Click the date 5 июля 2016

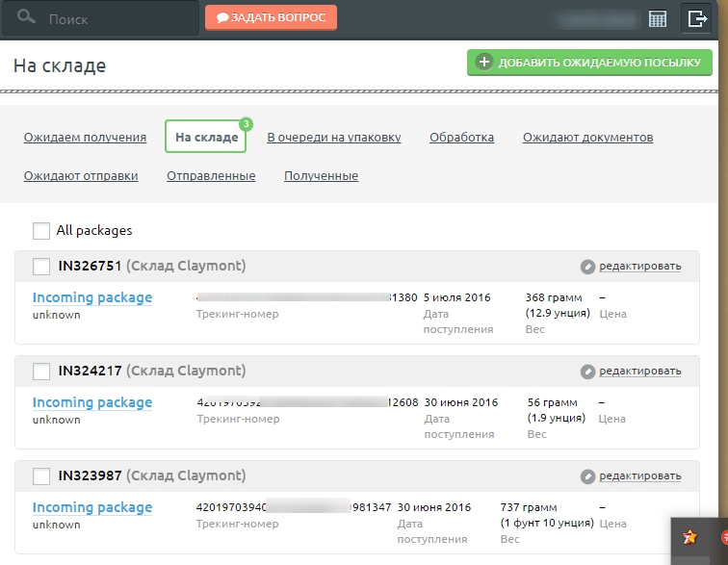(x=456, y=297)
